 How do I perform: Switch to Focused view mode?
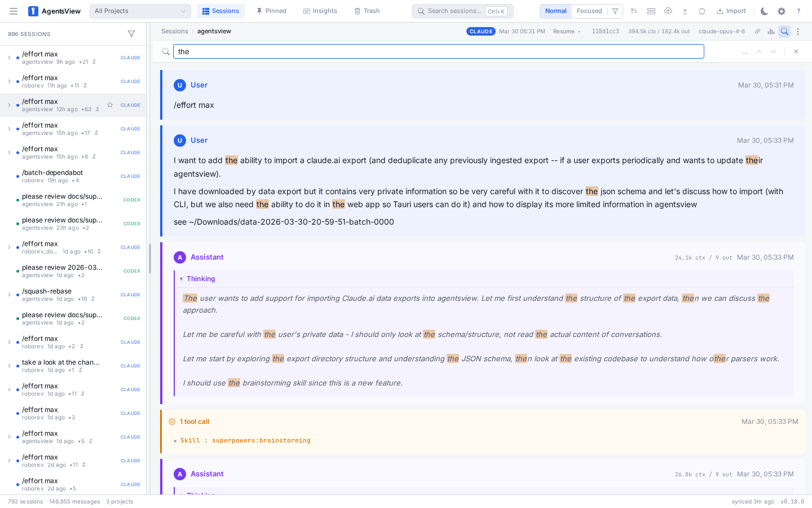click(589, 11)
